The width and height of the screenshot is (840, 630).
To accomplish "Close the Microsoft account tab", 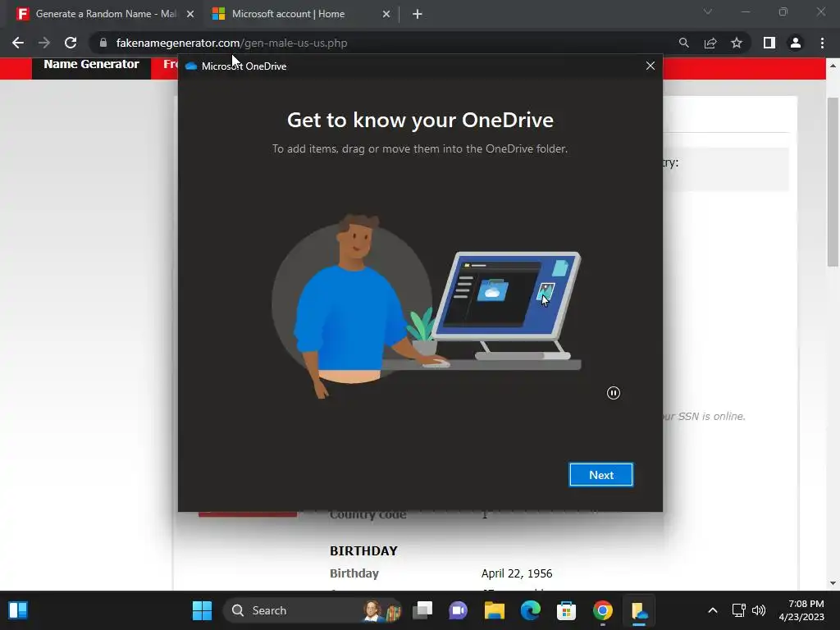I will [x=386, y=14].
